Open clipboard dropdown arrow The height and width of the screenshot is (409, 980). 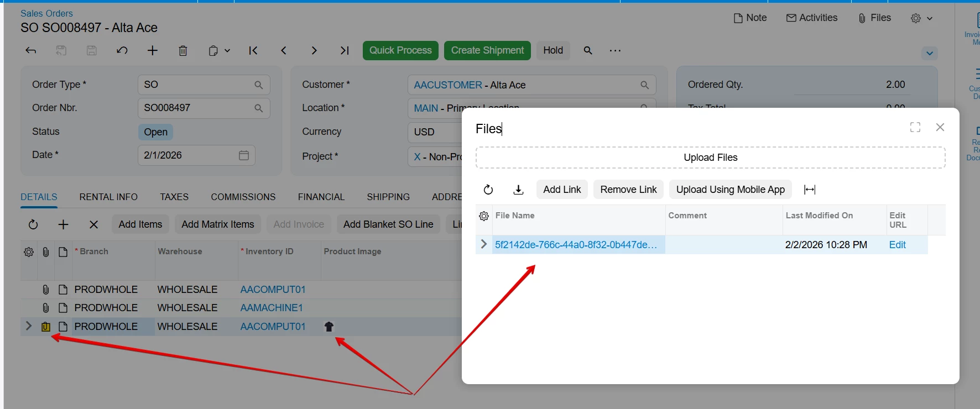click(x=227, y=50)
